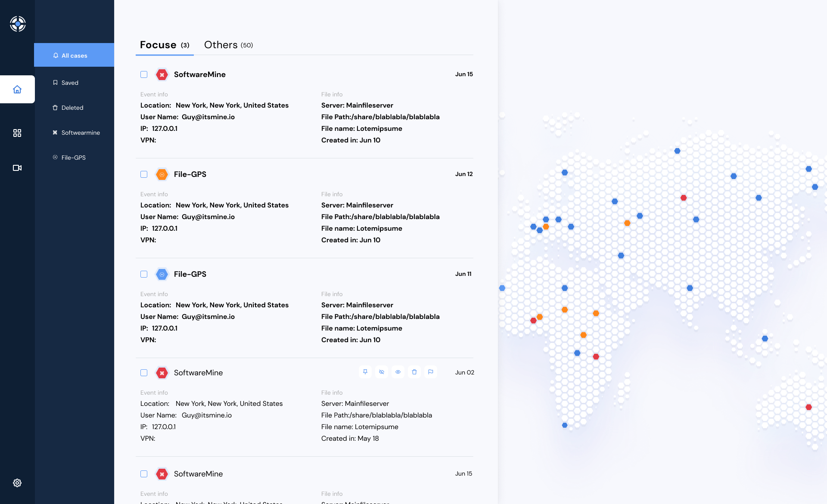The width and height of the screenshot is (827, 504).
Task: Click the hide (crossed eye) icon
Action: tap(382, 372)
